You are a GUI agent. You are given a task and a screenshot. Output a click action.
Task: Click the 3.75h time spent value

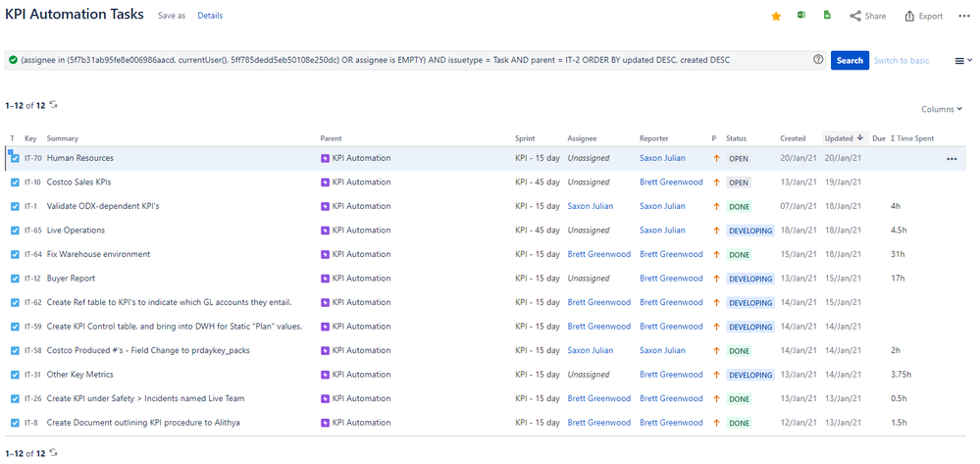(902, 375)
